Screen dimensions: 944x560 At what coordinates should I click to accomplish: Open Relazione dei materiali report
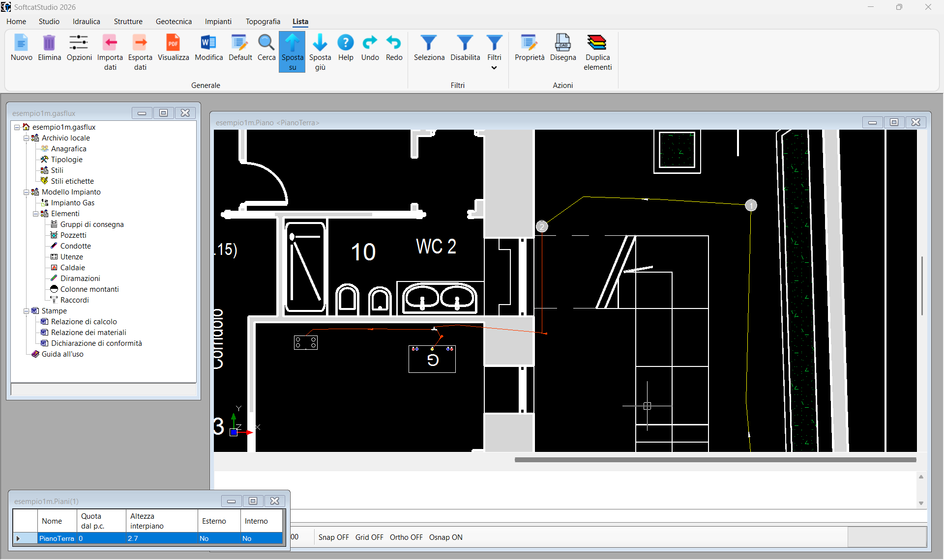88,333
